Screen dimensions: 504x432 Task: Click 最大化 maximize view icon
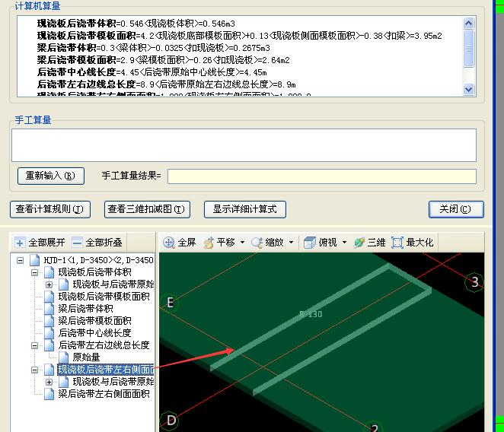(x=397, y=243)
